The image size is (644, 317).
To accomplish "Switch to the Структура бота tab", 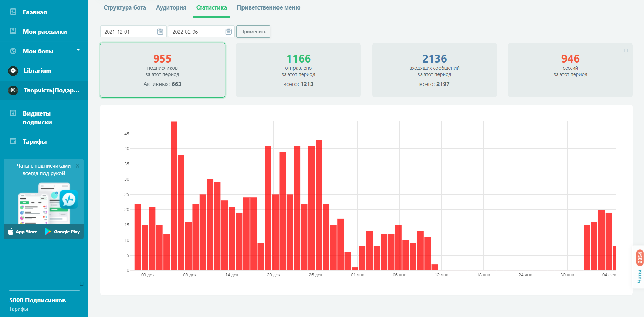I will [125, 8].
